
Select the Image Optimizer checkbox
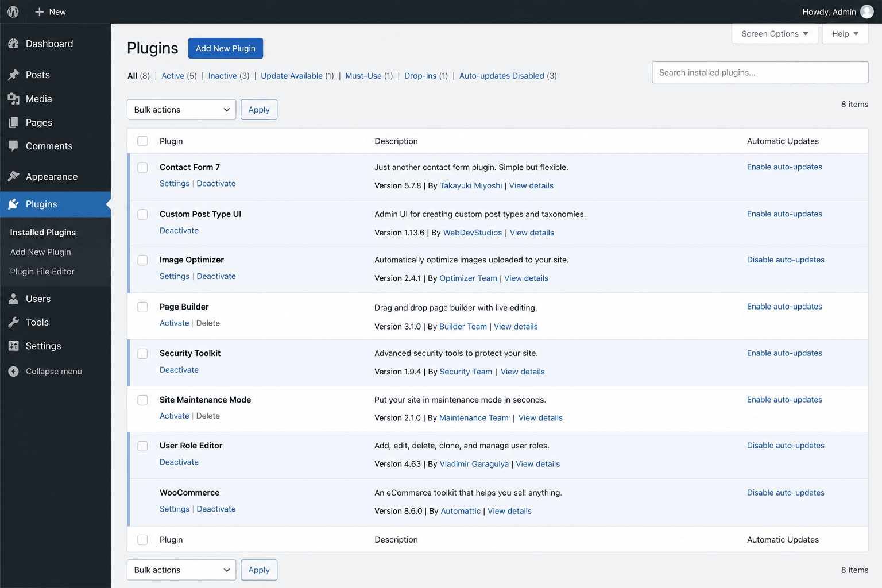(x=142, y=260)
